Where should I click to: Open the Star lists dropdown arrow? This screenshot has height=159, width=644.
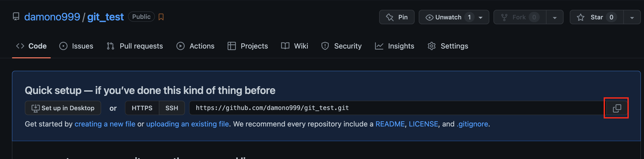pyautogui.click(x=632, y=18)
